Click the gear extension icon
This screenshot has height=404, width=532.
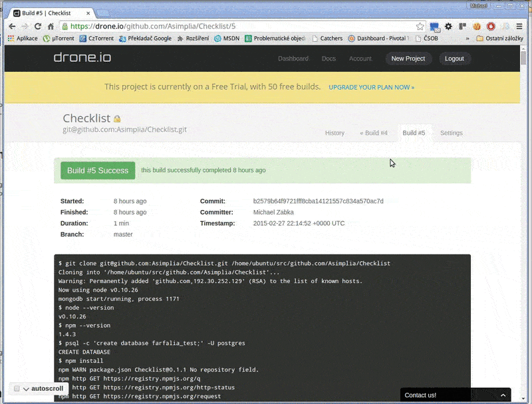[x=448, y=26]
